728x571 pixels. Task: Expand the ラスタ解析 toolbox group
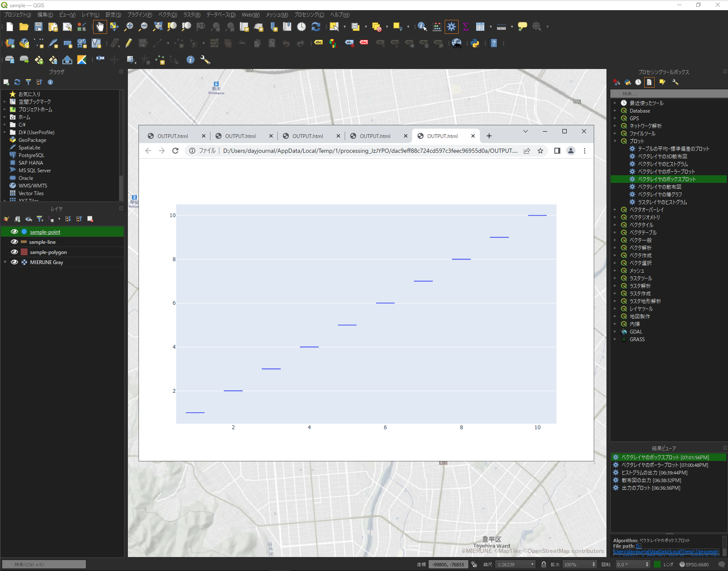615,286
